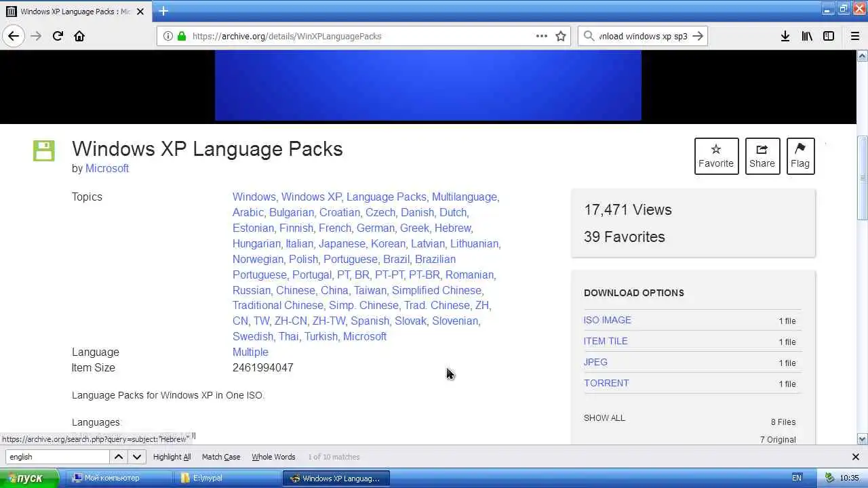Find next match with down arrow
Screen dimensions: 868x488
137,457
